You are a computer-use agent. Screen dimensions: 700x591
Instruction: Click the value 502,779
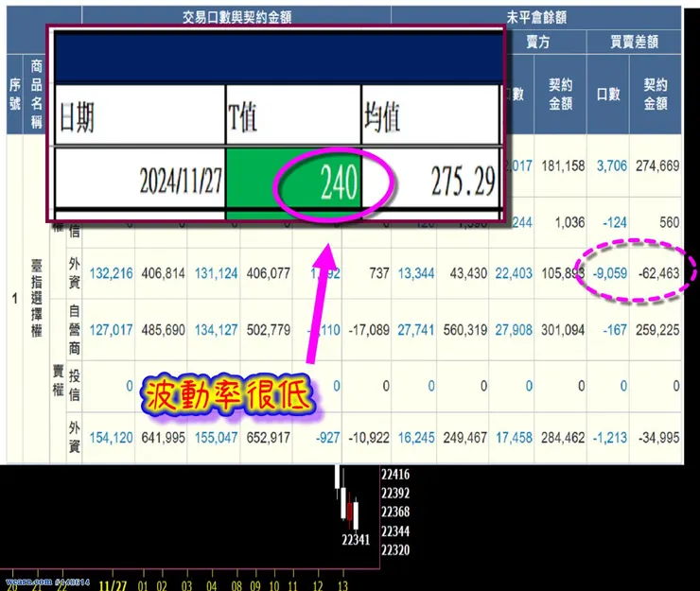[269, 330]
